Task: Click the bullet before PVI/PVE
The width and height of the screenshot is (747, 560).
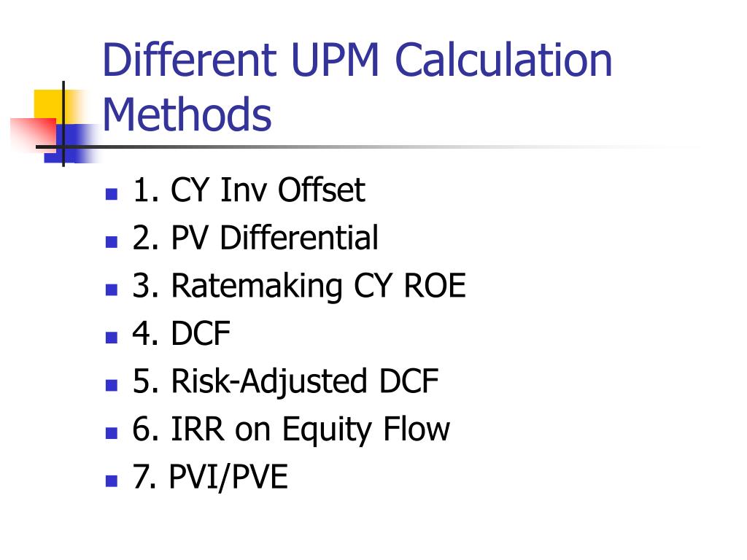Action: [112, 481]
